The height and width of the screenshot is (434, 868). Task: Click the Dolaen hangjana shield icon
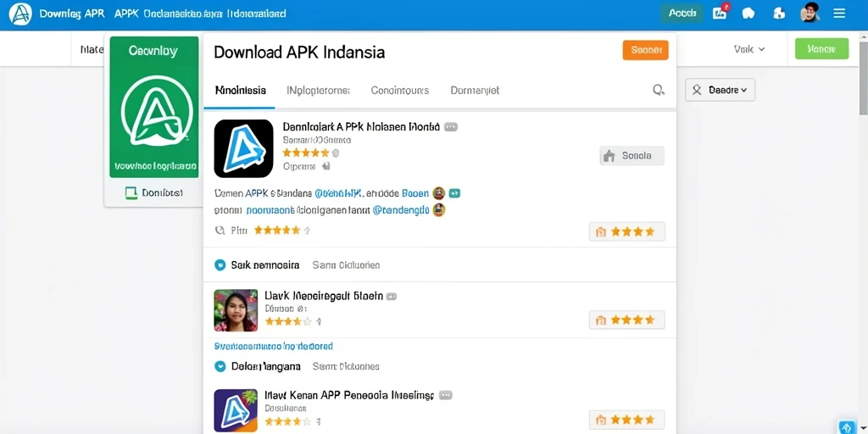tap(220, 366)
